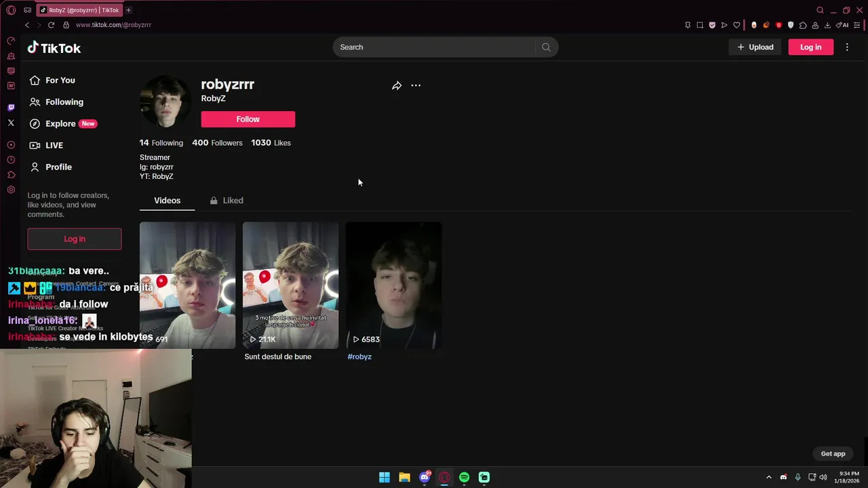Viewport: 868px width, 488px height.
Task: Select the RobyZ TikTok browser tab
Action: pos(79,10)
